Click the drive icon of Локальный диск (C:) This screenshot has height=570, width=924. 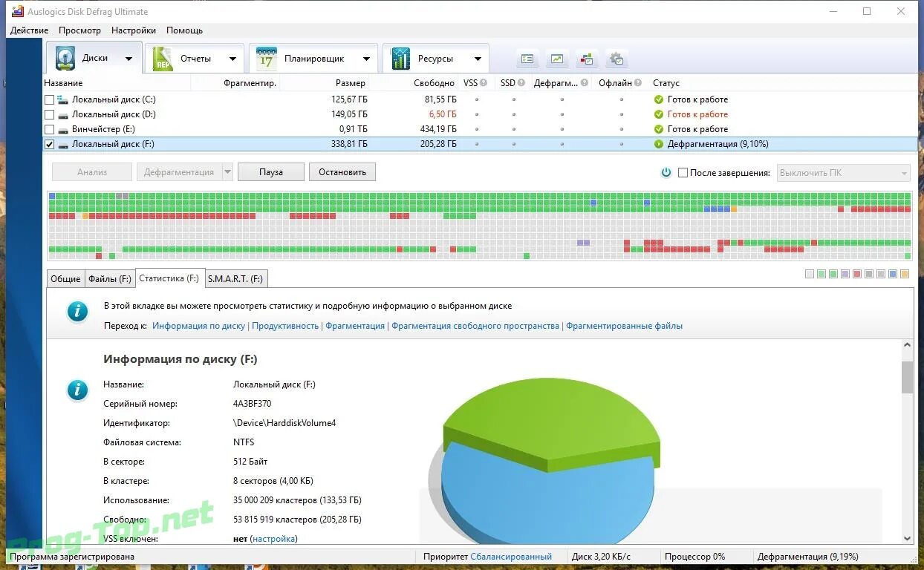point(63,99)
